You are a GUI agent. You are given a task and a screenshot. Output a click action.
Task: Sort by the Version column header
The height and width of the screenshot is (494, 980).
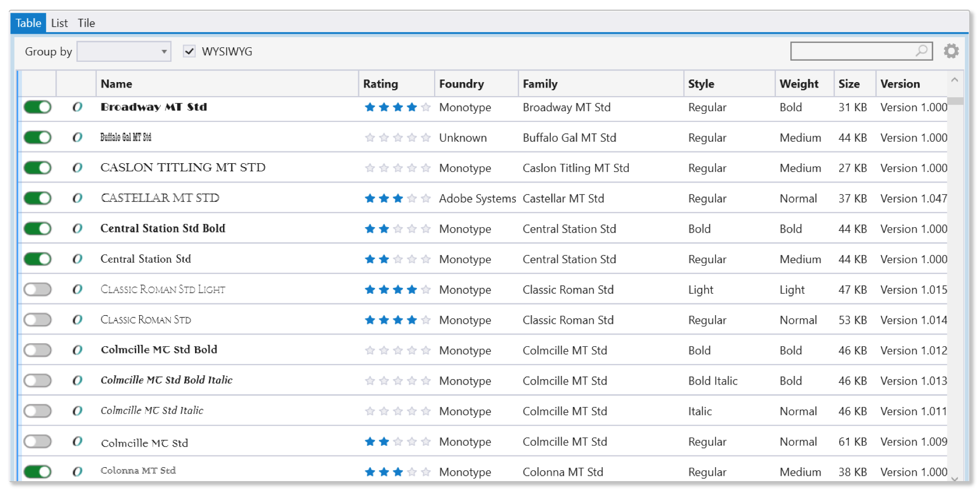[912, 84]
